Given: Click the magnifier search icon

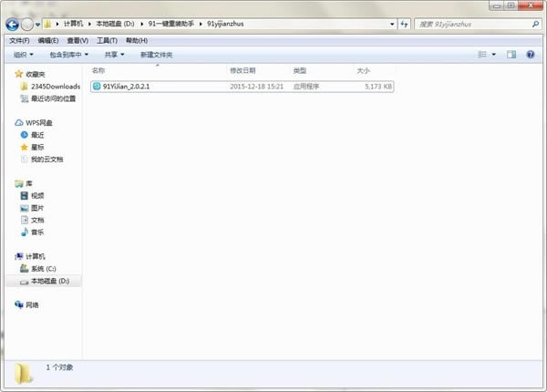Looking at the screenshot, I should point(535,24).
